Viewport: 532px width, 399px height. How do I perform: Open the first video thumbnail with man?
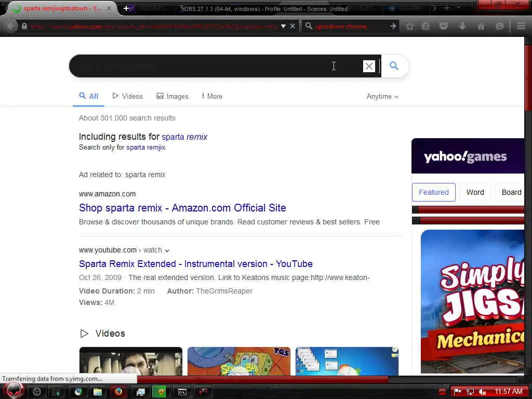(130, 361)
